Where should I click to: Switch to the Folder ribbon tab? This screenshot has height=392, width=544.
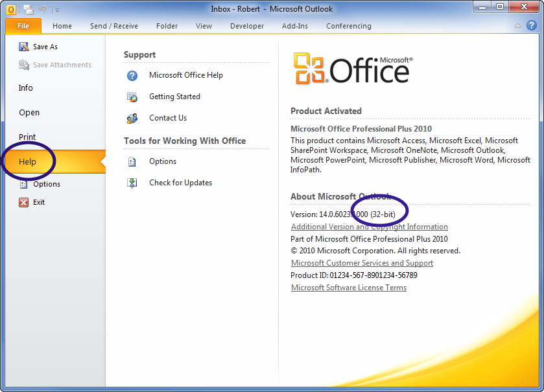click(x=167, y=26)
